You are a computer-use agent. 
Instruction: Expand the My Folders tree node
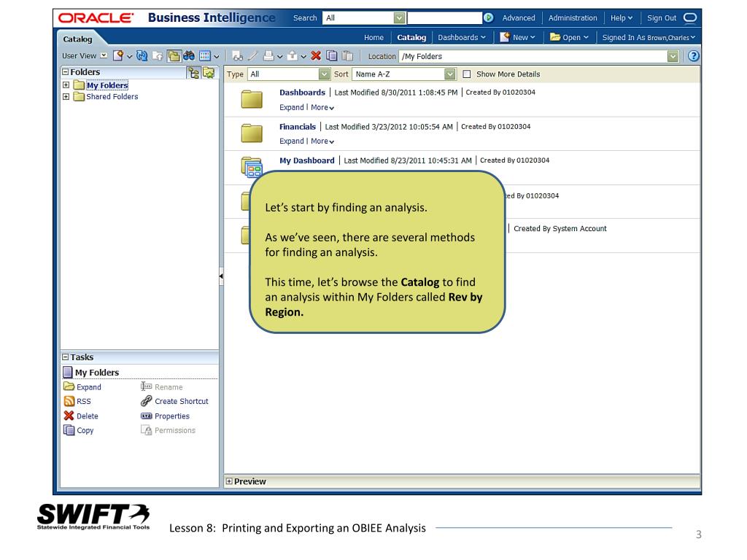tap(66, 85)
